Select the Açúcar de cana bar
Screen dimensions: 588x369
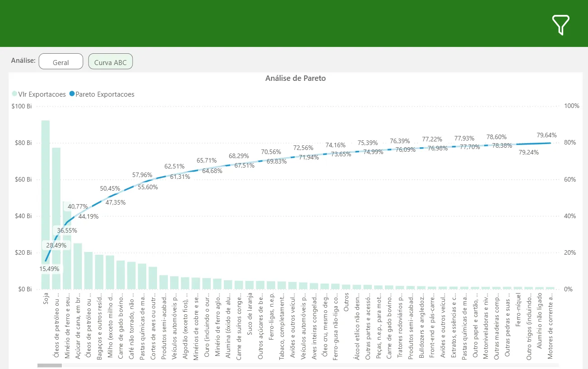coord(78,266)
